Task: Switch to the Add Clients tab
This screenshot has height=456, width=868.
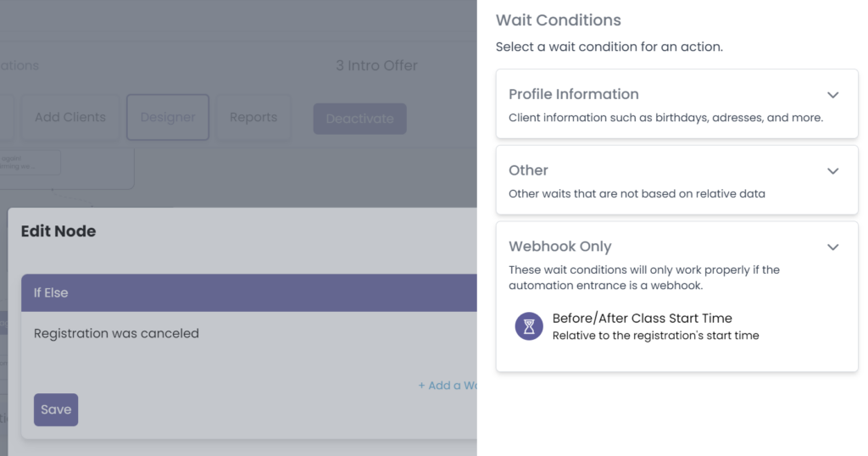Action: click(70, 117)
